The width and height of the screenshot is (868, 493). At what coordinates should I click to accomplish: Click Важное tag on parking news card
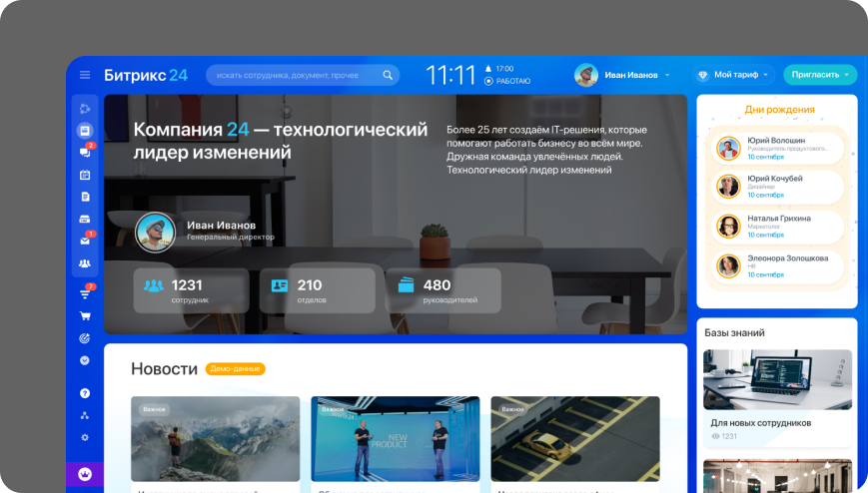[x=512, y=409]
